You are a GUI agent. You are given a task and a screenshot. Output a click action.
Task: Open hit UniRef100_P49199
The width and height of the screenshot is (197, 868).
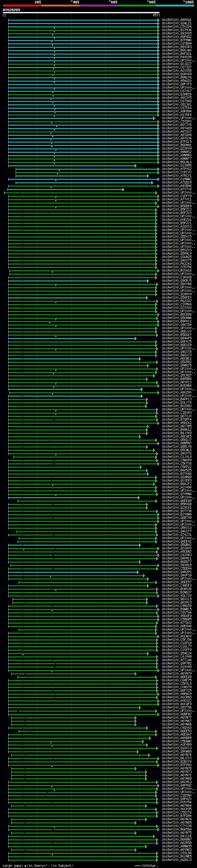176,57
